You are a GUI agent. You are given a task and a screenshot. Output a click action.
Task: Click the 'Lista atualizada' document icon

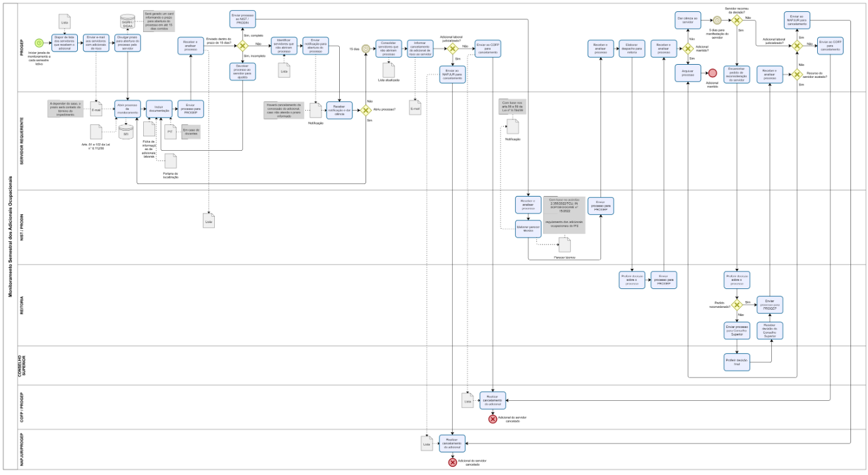388,70
